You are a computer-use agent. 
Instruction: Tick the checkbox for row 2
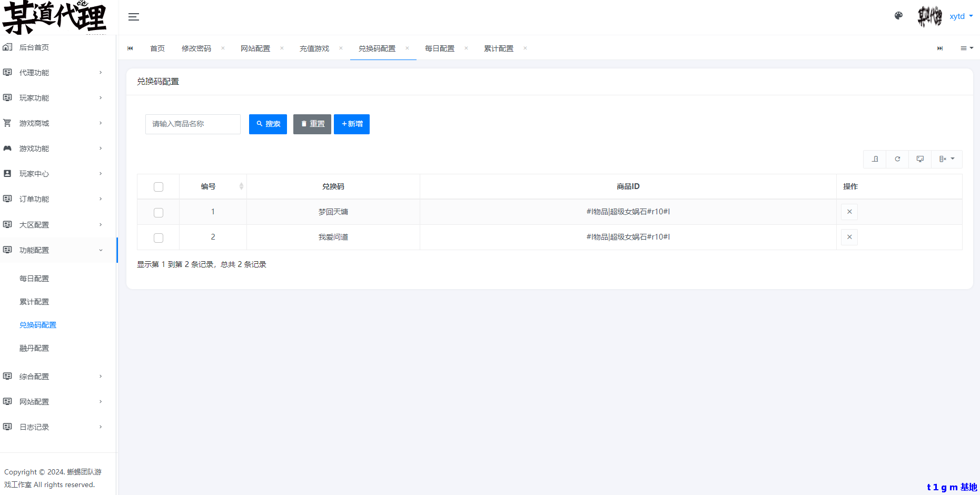tap(159, 237)
